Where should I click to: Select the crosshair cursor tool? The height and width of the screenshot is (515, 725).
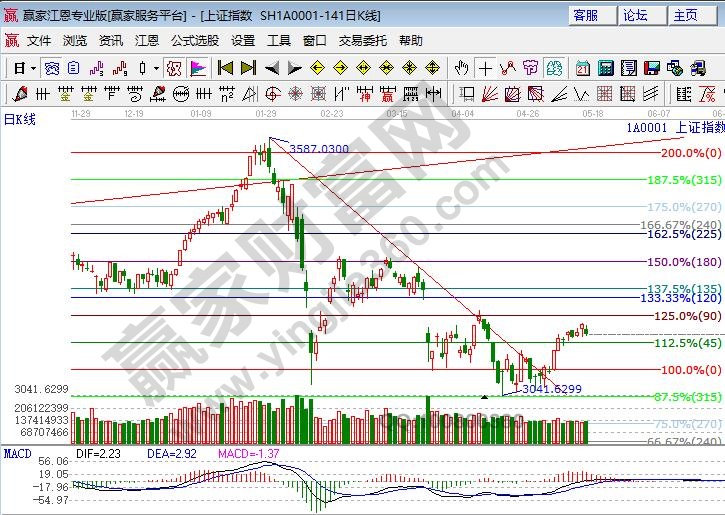485,68
